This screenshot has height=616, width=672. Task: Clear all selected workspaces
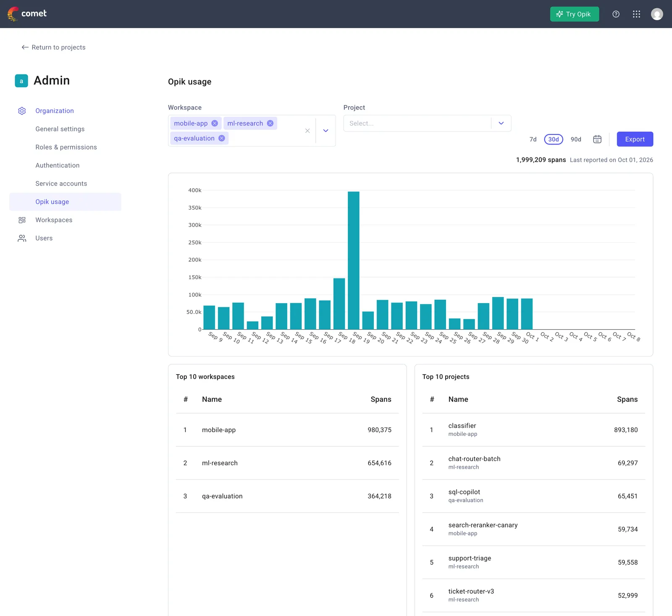point(307,131)
